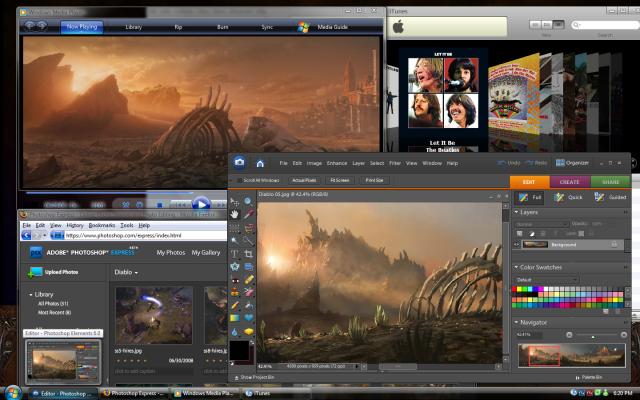This screenshot has height=400, width=640.
Task: Show Project Bin expander
Action: pos(255,378)
